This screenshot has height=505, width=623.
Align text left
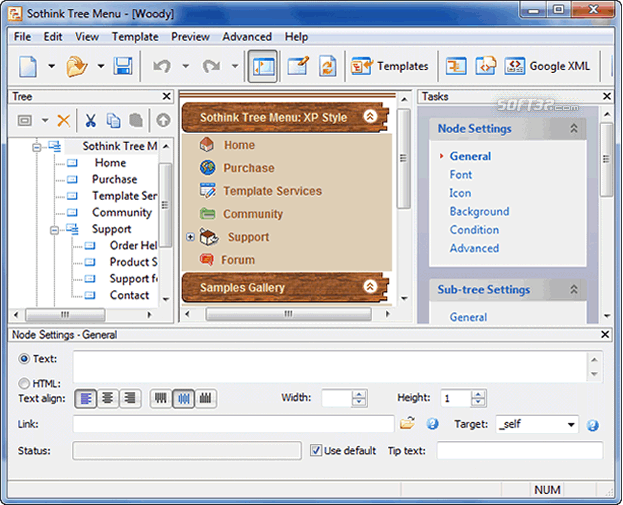click(85, 398)
